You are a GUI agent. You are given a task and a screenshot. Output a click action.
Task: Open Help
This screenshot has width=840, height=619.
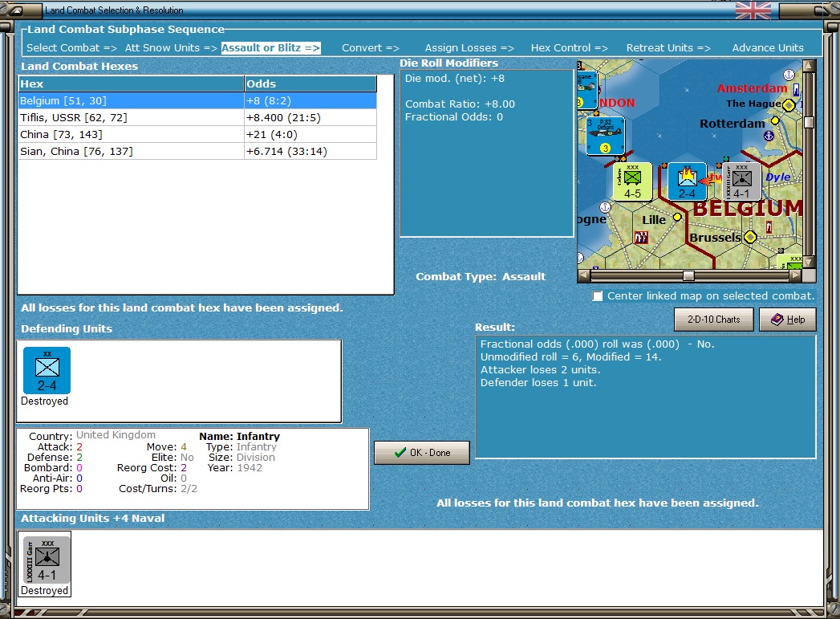click(x=788, y=320)
